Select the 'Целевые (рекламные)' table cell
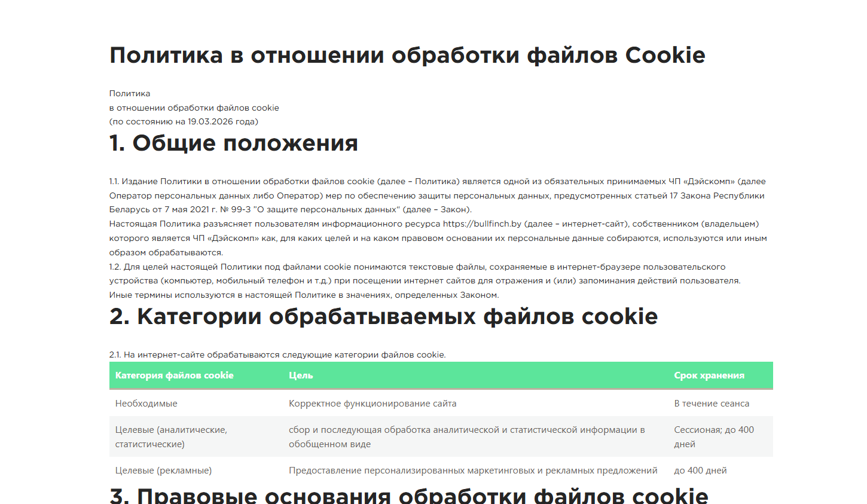867x504 pixels. pos(163,471)
